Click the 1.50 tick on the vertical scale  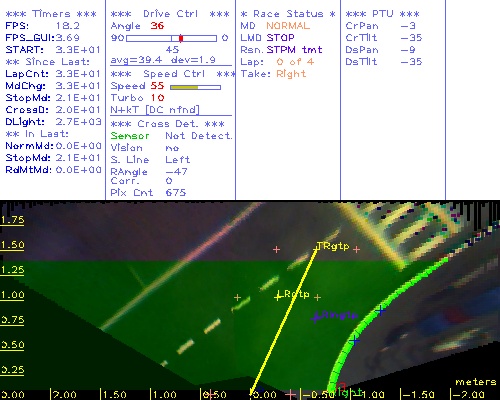[x=12, y=245]
